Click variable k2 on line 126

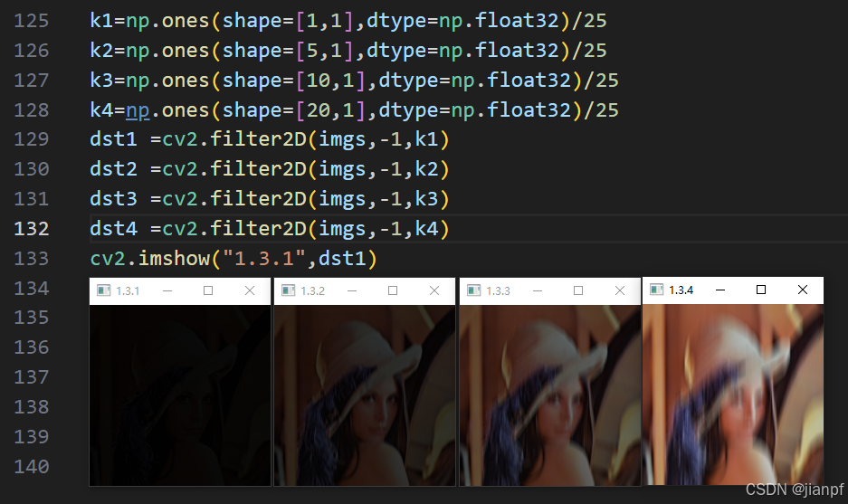(101, 51)
